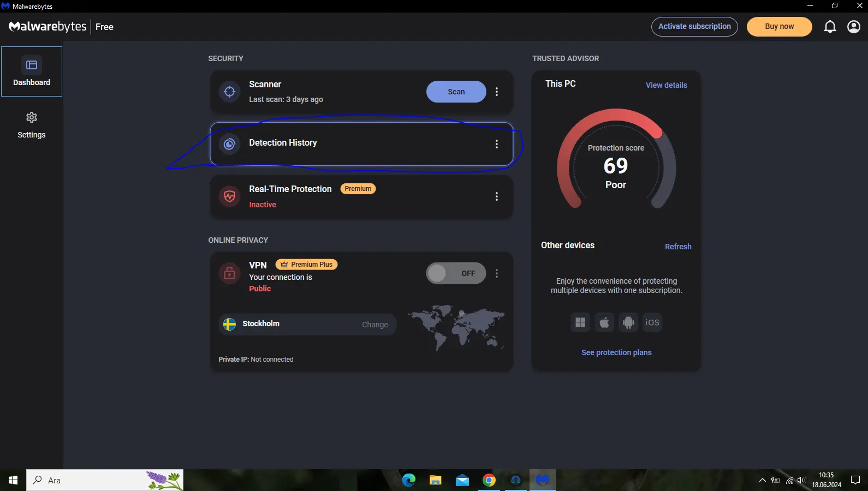Click the iOS platform icon

[652, 322]
